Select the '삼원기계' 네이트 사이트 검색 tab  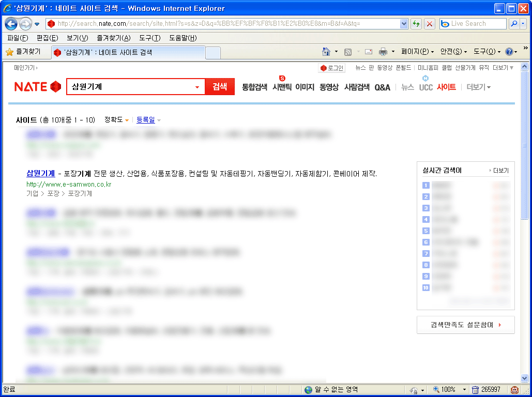coord(128,52)
